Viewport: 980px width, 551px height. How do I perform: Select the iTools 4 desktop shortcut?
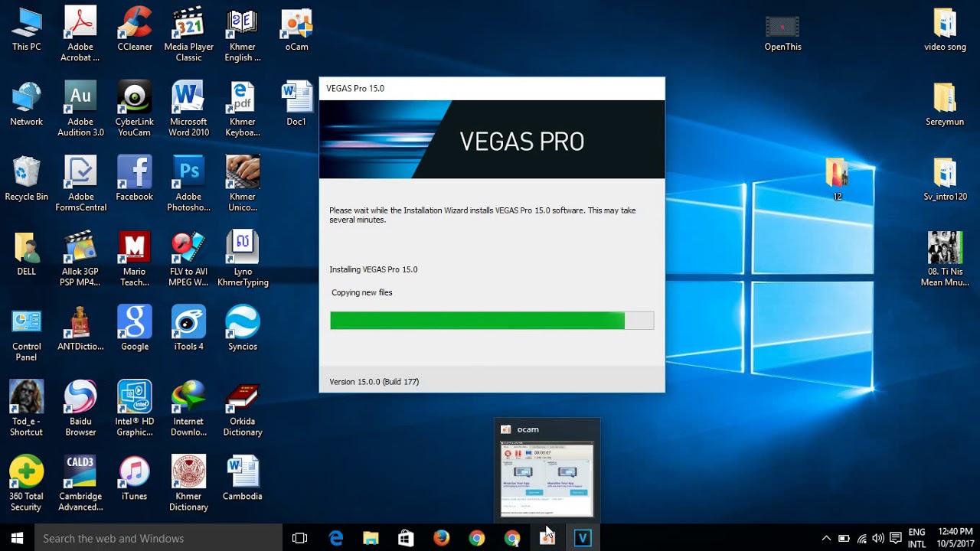(188, 329)
